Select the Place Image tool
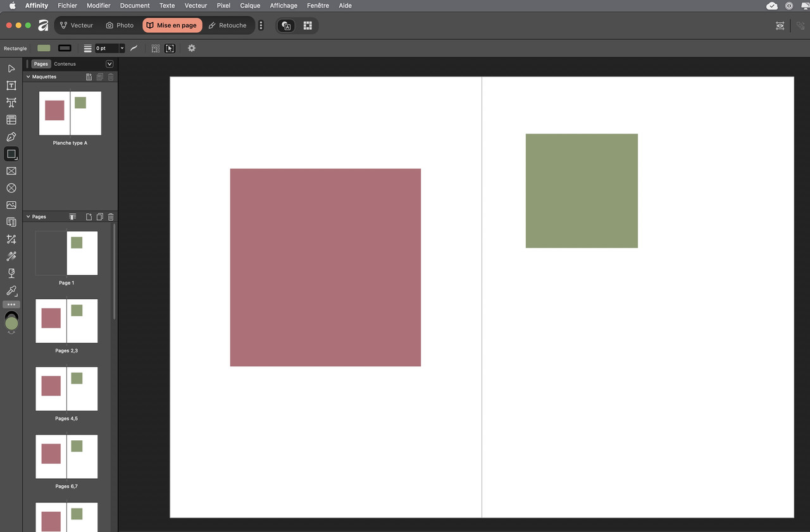810x532 pixels. (x=11, y=205)
